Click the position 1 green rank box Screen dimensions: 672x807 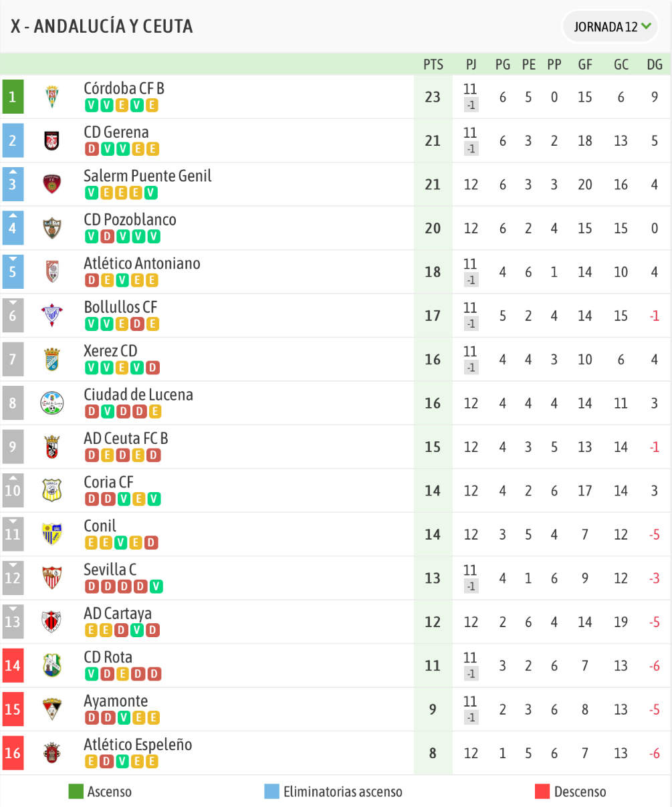point(13,97)
